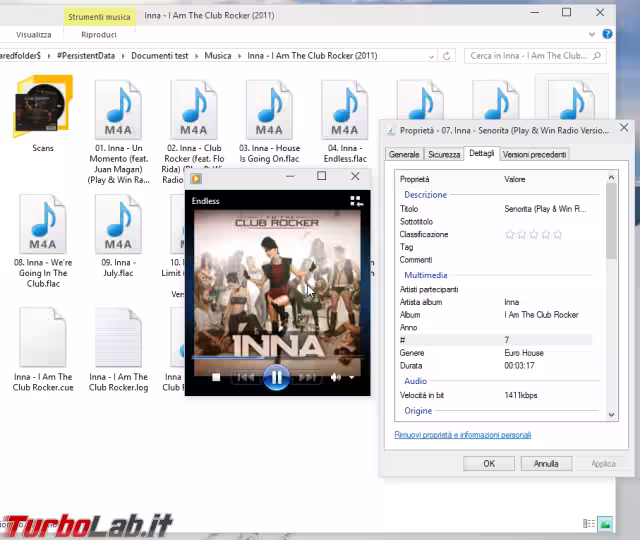
Task: Stop playback in the media player
Action: tap(216, 378)
